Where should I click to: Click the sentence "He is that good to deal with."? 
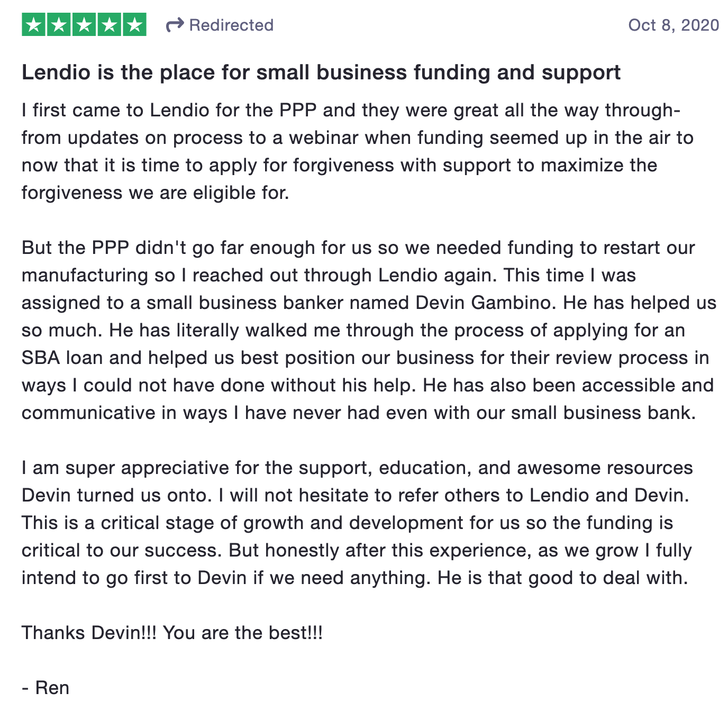tap(563, 578)
